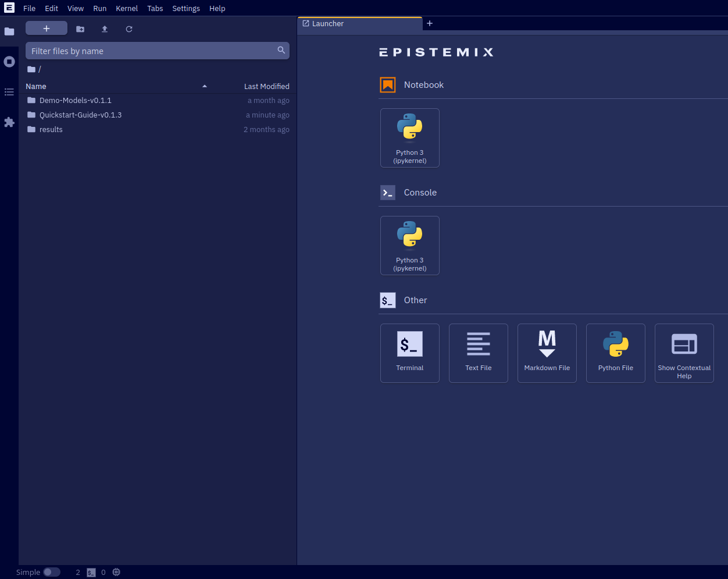This screenshot has width=728, height=579.
Task: Select the Quickstart-Guide-v0.1.3 folder
Action: (158, 115)
